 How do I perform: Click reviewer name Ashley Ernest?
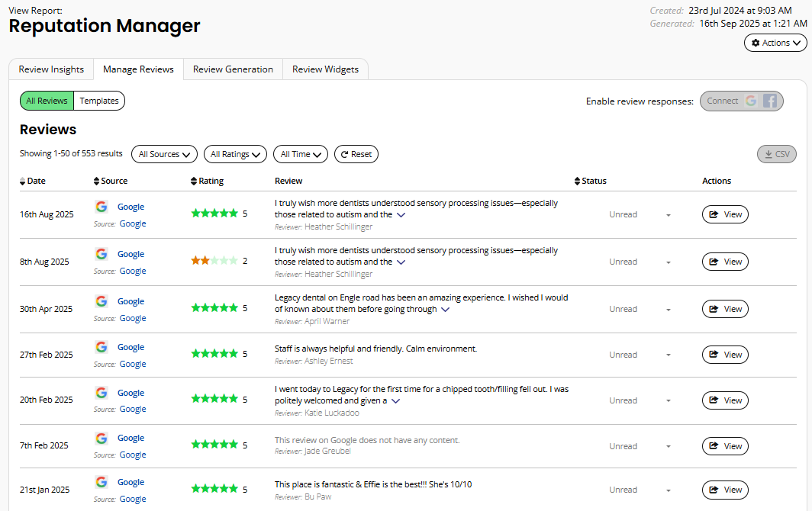[x=328, y=361]
